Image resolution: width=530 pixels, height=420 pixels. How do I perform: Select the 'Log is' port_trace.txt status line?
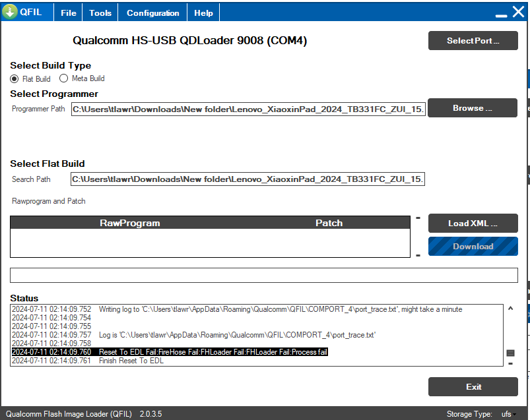click(x=193, y=335)
